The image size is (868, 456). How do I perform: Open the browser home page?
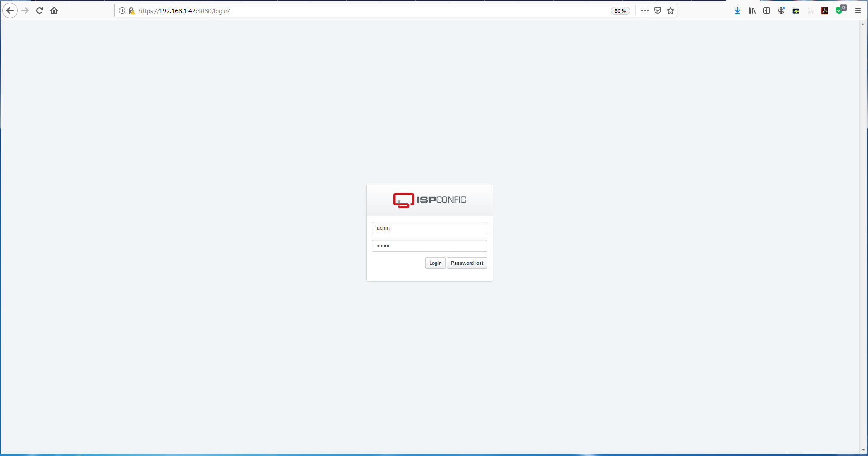[54, 10]
